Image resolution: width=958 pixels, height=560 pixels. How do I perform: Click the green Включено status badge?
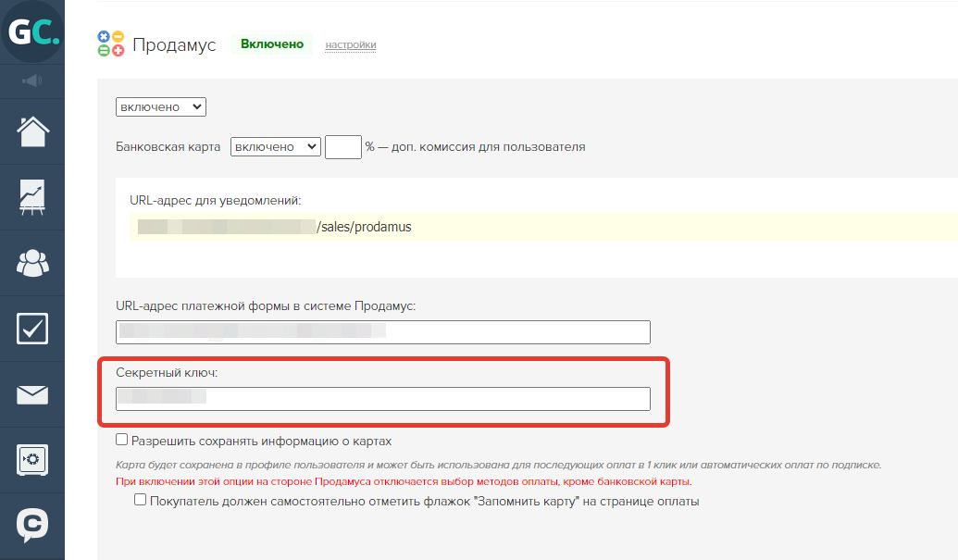[272, 44]
